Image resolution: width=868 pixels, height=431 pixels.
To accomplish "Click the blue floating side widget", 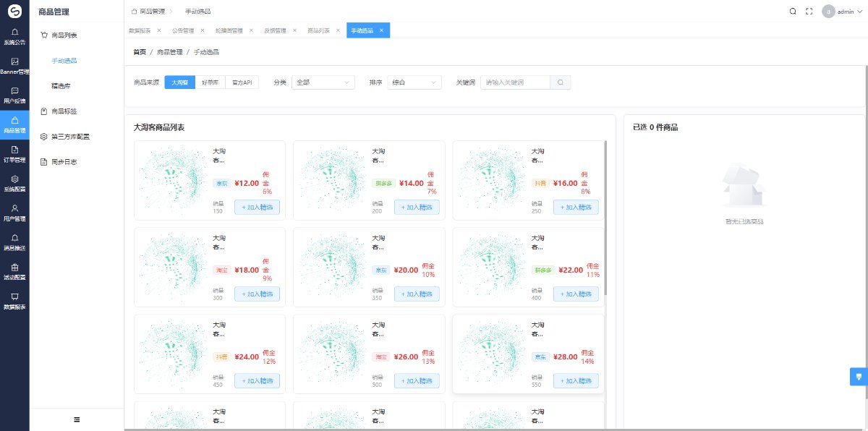I will [859, 376].
